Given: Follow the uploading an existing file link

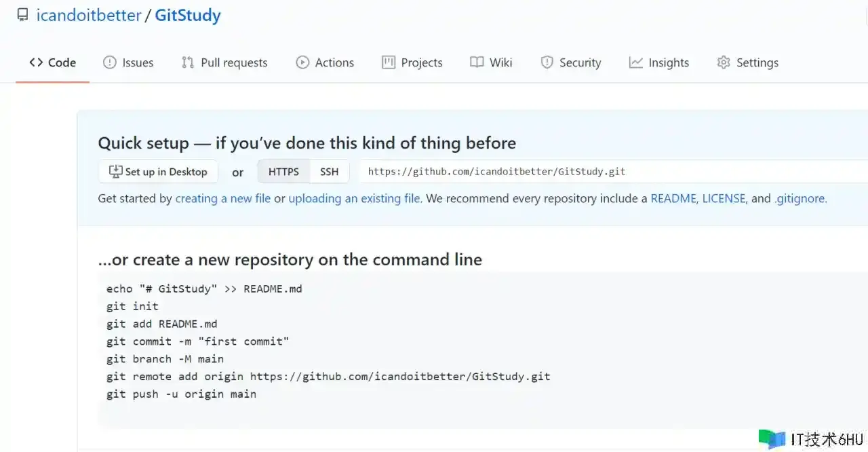Looking at the screenshot, I should [354, 199].
